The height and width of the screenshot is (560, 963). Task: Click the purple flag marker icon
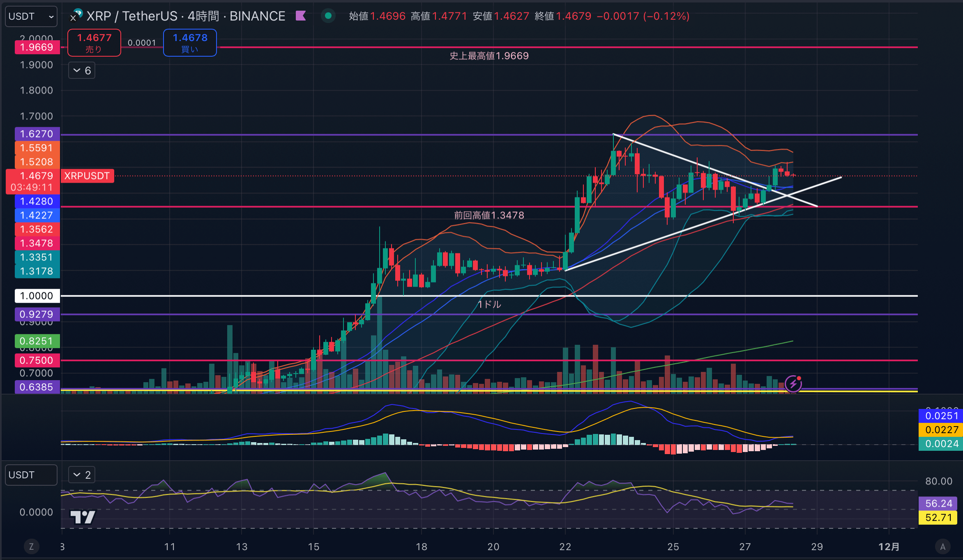click(301, 16)
